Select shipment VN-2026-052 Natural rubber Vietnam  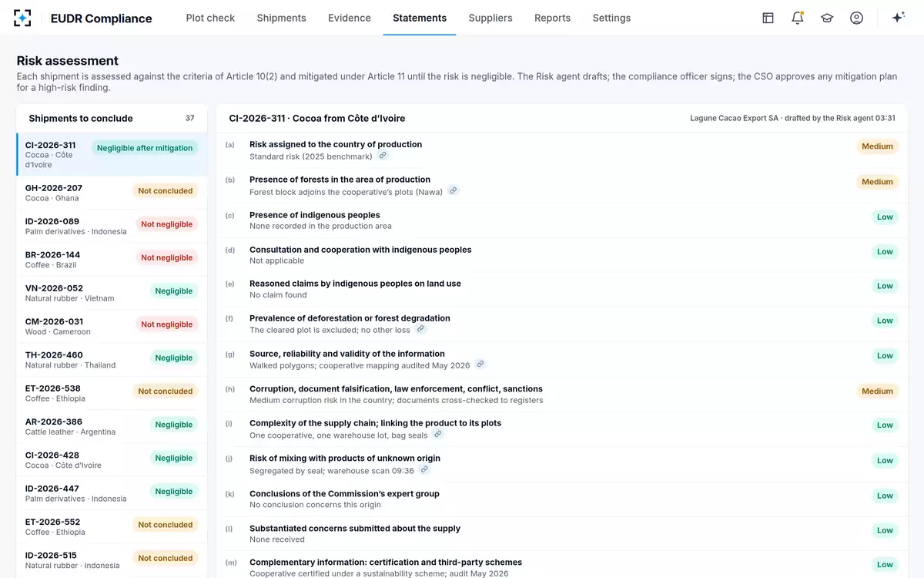pos(112,293)
